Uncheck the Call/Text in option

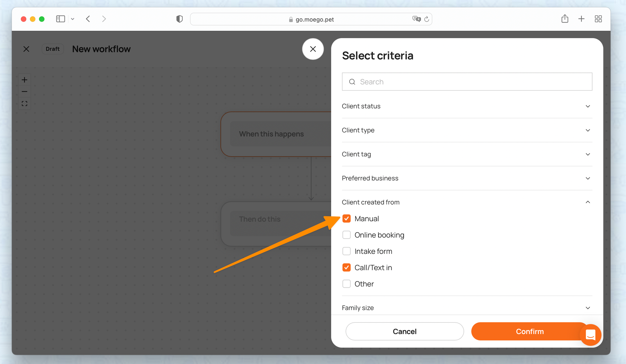(x=346, y=267)
